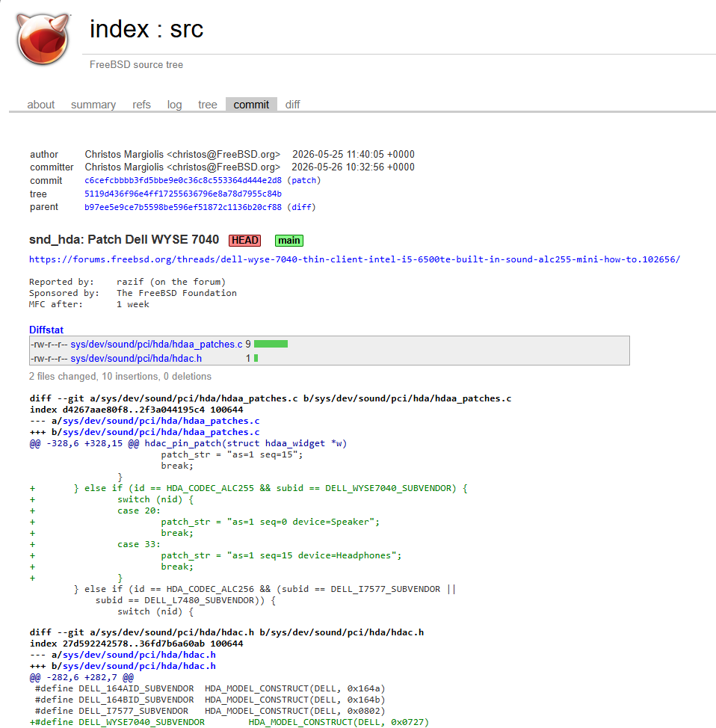716x728 pixels.
Task: Click the context line 'subid == DELL_L7480_SUBVENDOR)) {'
Action: pyautogui.click(x=186, y=600)
